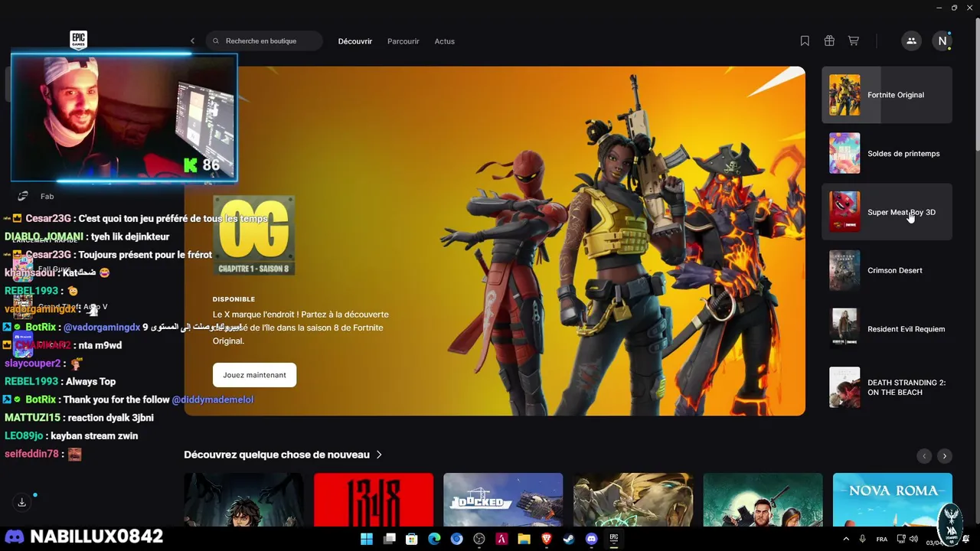Screen dimensions: 980x551
Task: Show next games with carousel right arrow
Action: (x=945, y=456)
